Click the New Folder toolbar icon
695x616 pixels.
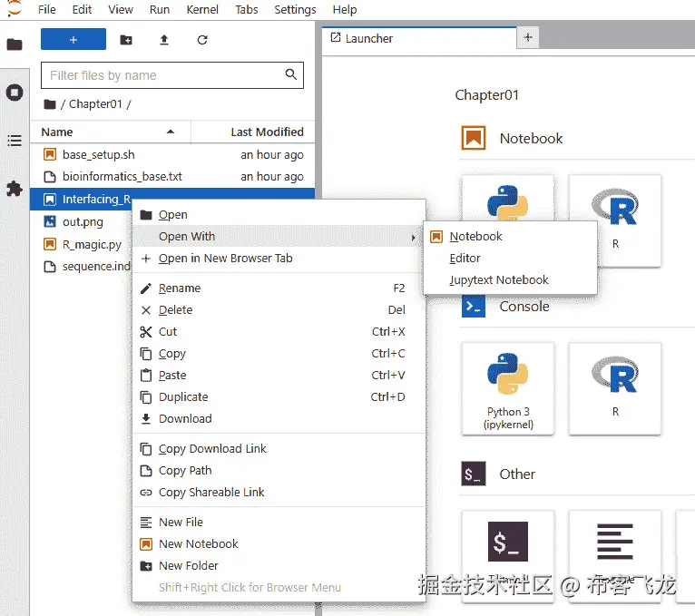(x=126, y=40)
